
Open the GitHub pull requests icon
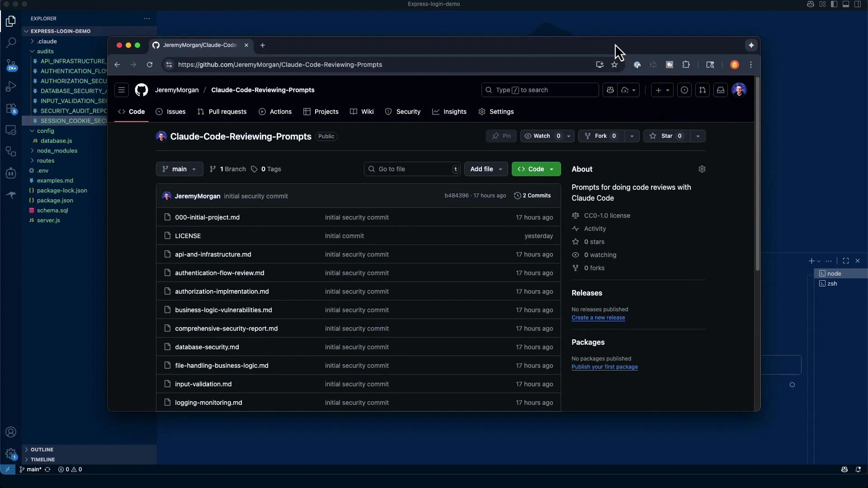(x=703, y=90)
